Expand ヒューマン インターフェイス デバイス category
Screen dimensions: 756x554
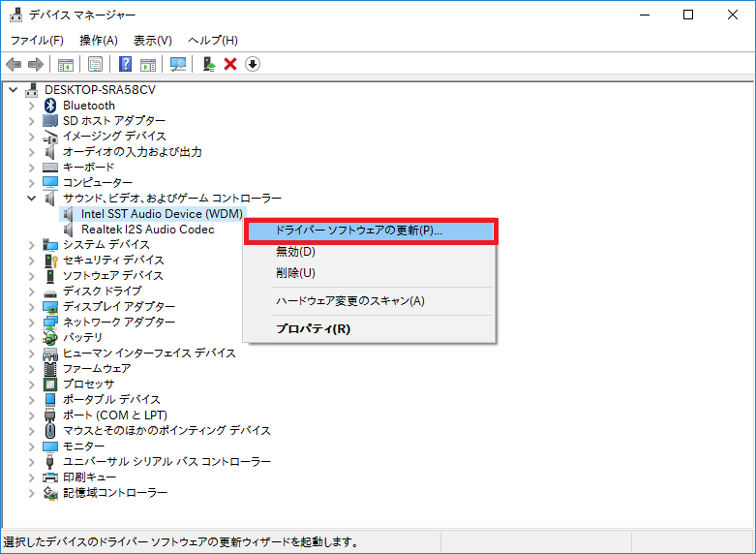31,354
